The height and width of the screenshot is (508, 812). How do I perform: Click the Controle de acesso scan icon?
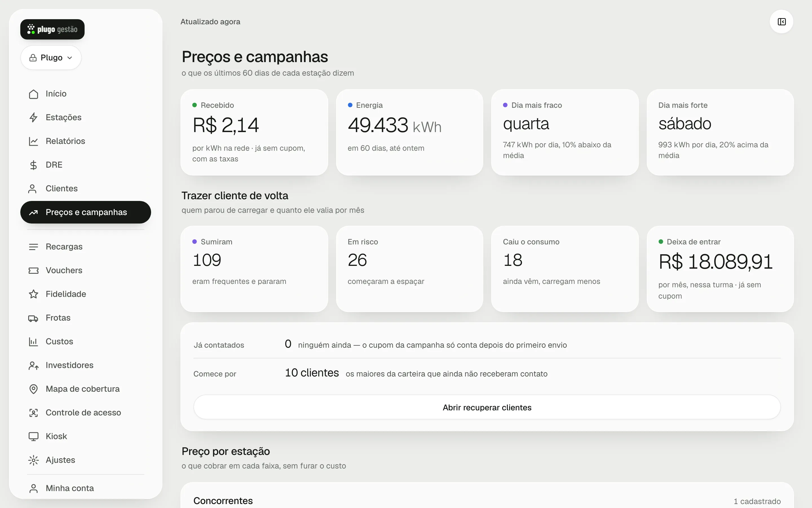[x=33, y=413]
